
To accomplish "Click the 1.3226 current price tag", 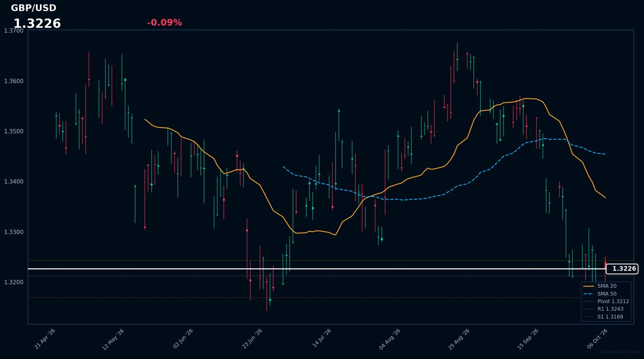I will (x=622, y=269).
